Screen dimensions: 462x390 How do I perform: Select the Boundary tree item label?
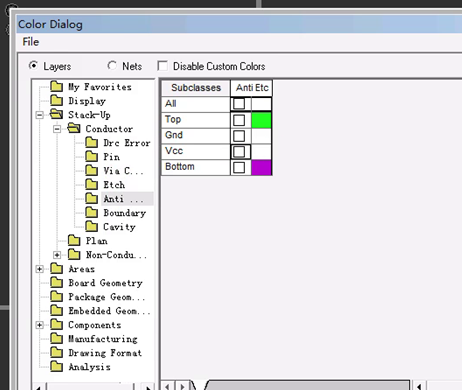point(124,213)
